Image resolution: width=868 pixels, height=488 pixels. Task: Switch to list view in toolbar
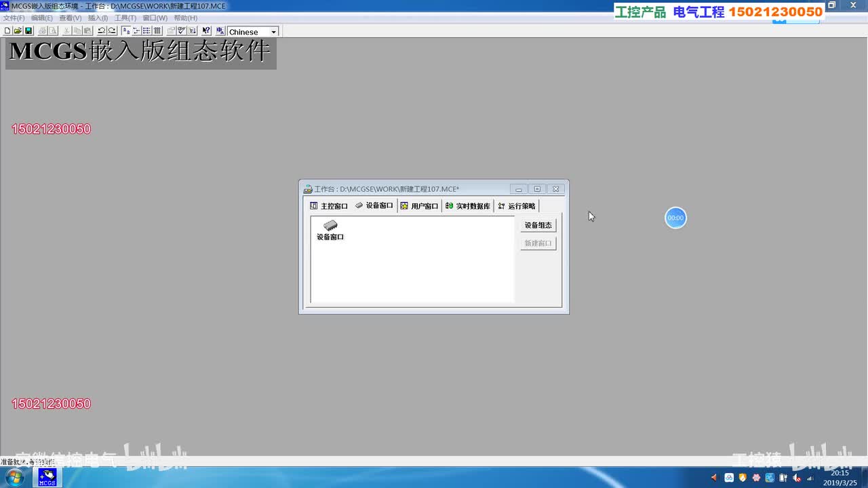[146, 31]
